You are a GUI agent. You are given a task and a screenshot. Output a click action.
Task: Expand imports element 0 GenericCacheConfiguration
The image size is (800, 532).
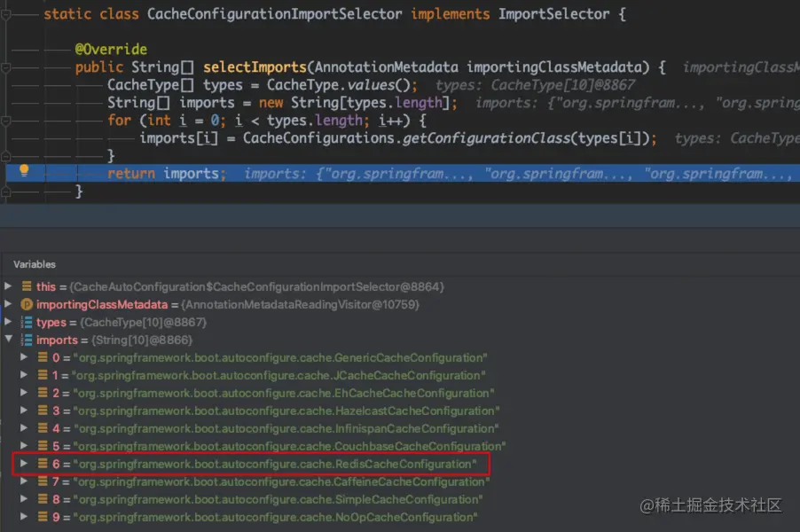coord(23,357)
